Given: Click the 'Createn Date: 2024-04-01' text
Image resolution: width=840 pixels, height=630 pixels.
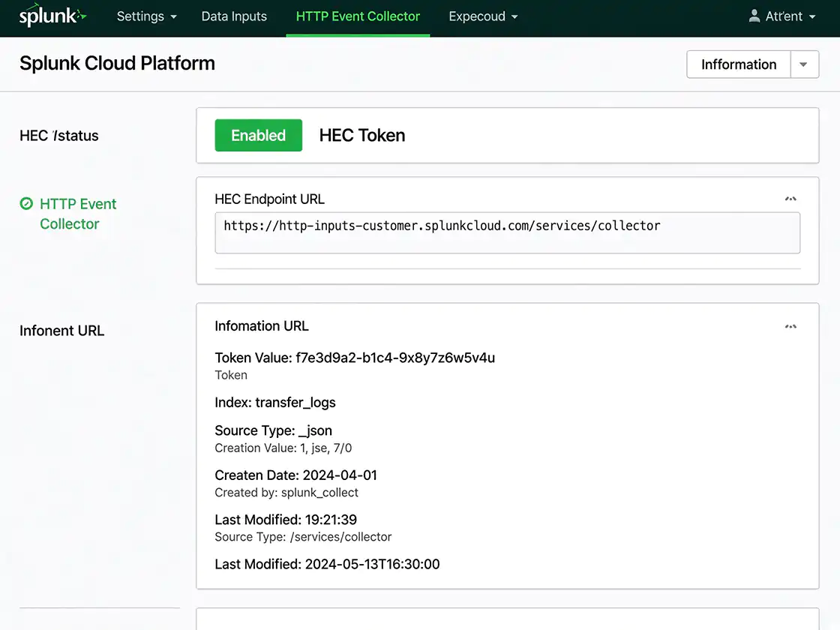Looking at the screenshot, I should [x=295, y=475].
